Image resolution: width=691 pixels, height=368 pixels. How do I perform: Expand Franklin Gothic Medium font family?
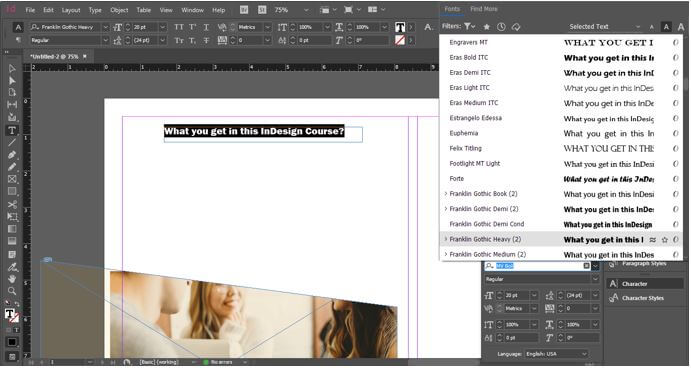coord(446,254)
